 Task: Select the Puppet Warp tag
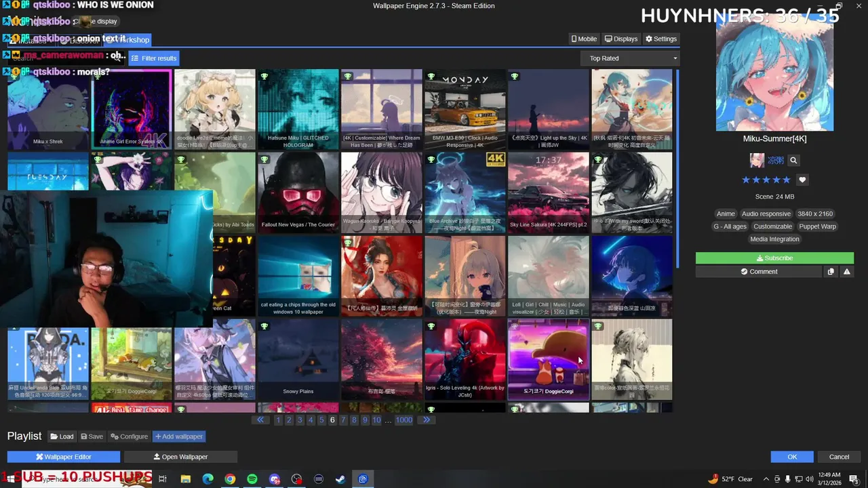tap(817, 226)
